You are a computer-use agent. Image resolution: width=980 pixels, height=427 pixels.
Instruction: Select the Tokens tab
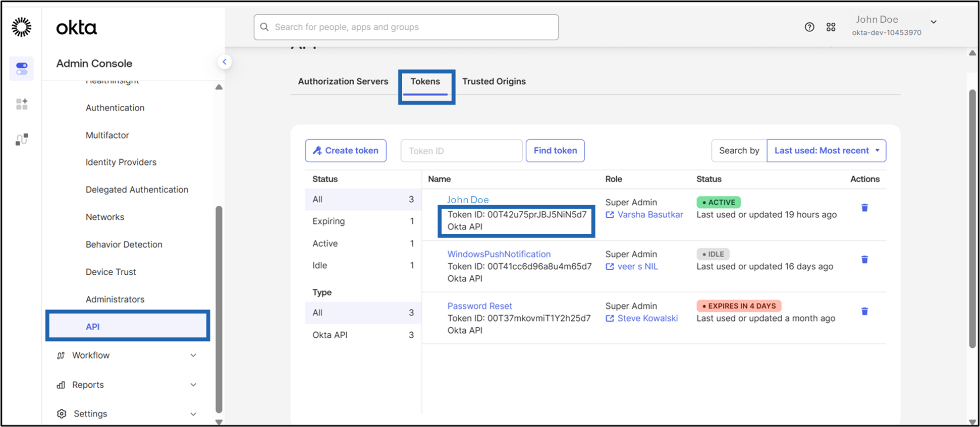click(425, 81)
